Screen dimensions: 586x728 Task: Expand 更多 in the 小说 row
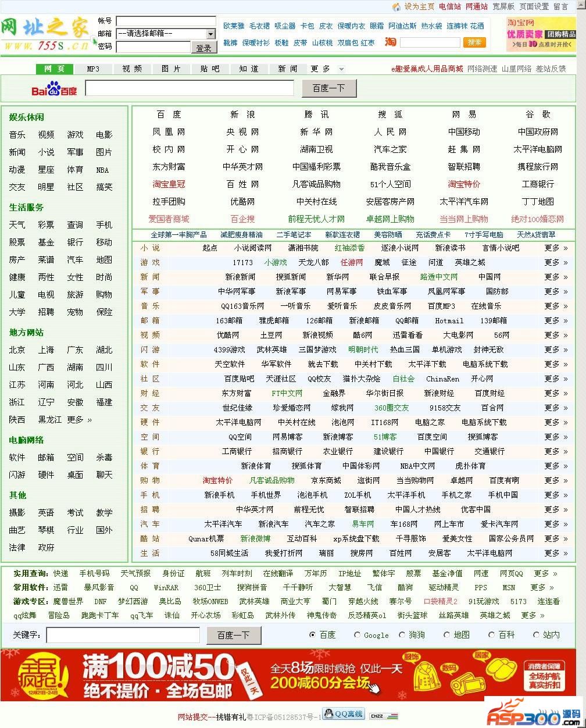click(x=556, y=248)
